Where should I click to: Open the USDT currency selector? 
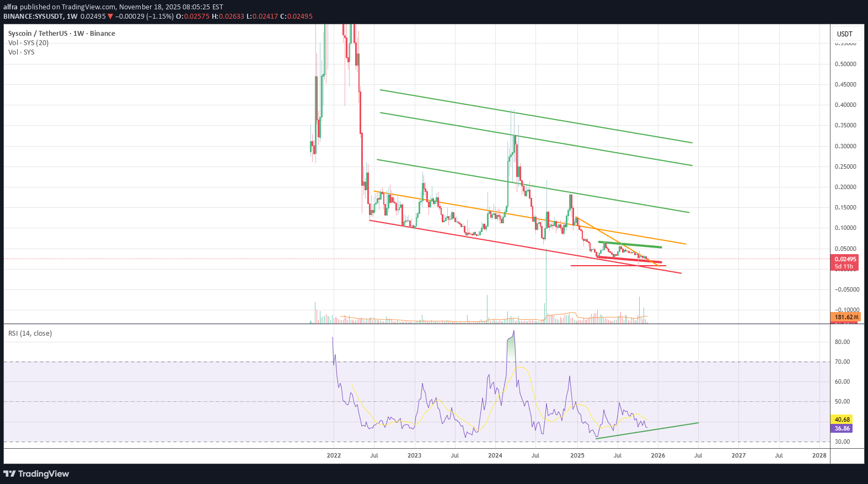click(x=844, y=34)
